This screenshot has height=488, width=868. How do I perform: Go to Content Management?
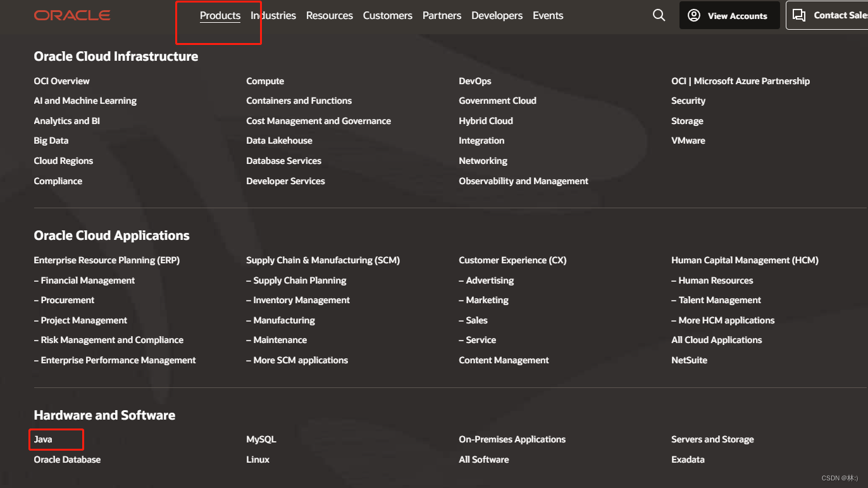[x=504, y=360]
